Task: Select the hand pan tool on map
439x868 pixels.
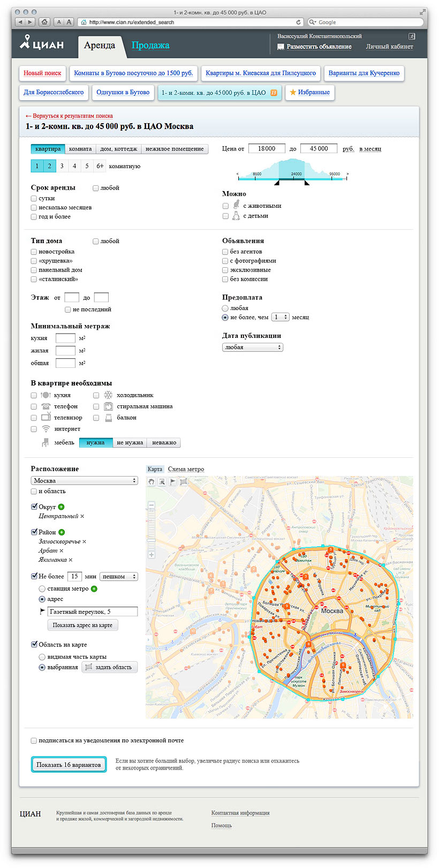Action: pyautogui.click(x=152, y=482)
